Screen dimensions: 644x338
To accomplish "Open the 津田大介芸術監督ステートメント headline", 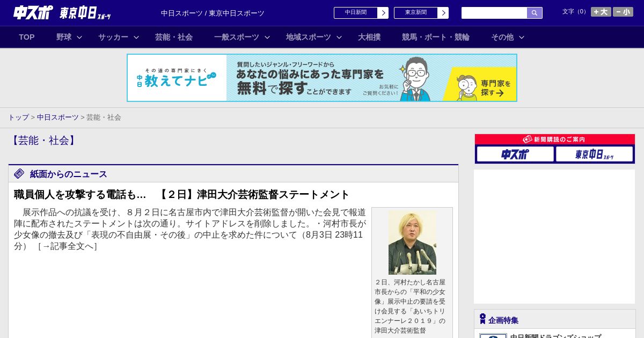I will point(182,194).
